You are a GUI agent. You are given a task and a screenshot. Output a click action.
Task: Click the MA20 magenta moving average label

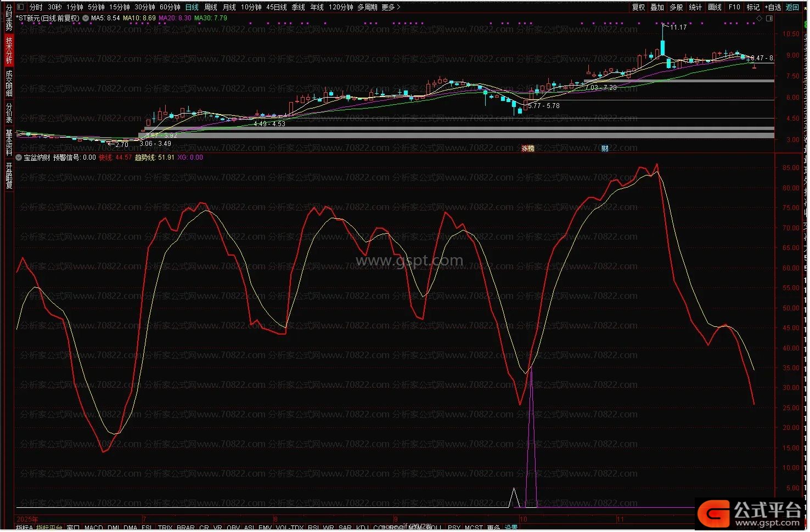pyautogui.click(x=175, y=18)
